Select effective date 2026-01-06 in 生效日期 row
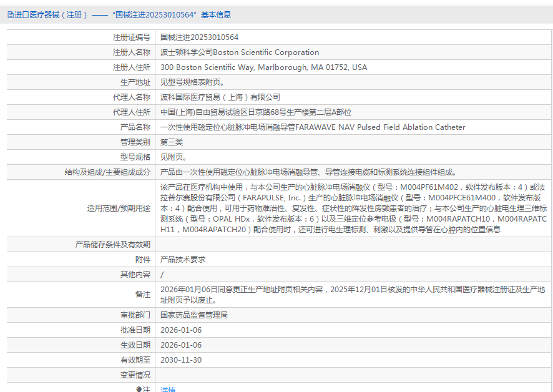This screenshot has width=553, height=392. point(181,345)
